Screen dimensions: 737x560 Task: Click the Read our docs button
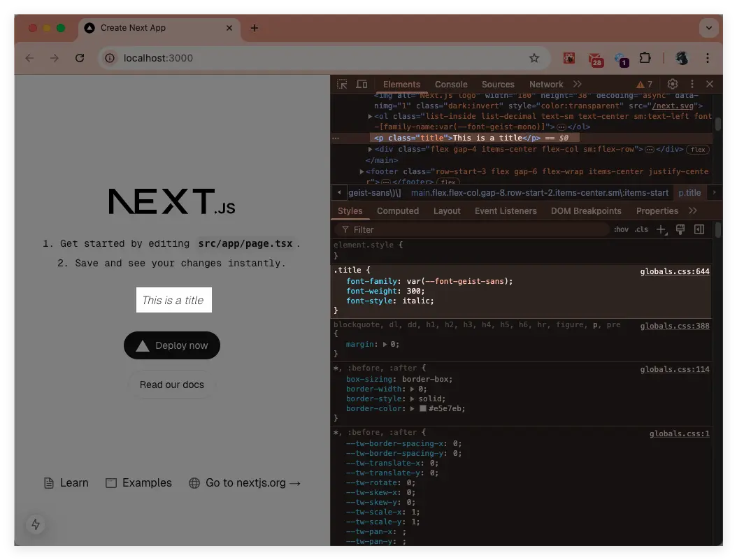click(171, 385)
